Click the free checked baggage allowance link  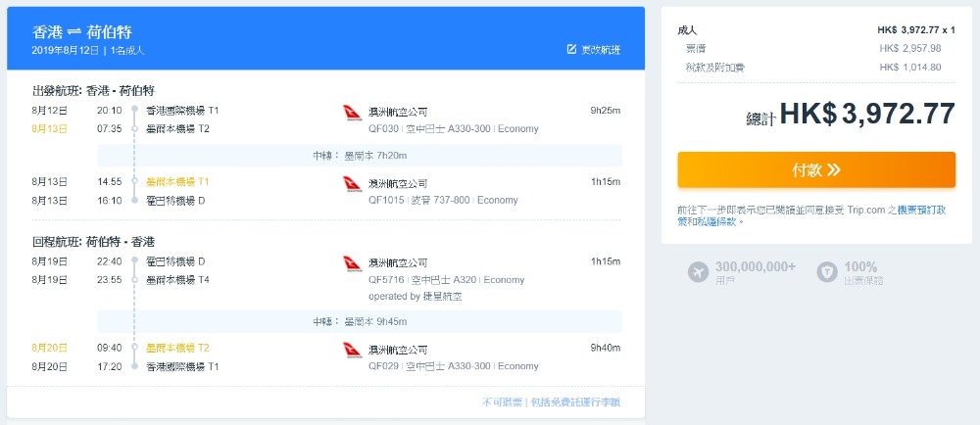(575, 402)
